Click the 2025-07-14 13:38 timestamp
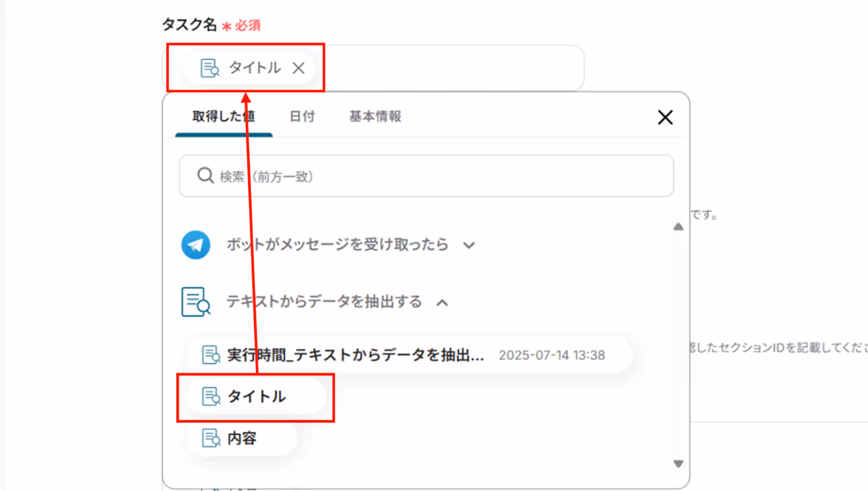868x491 pixels. pos(552,355)
